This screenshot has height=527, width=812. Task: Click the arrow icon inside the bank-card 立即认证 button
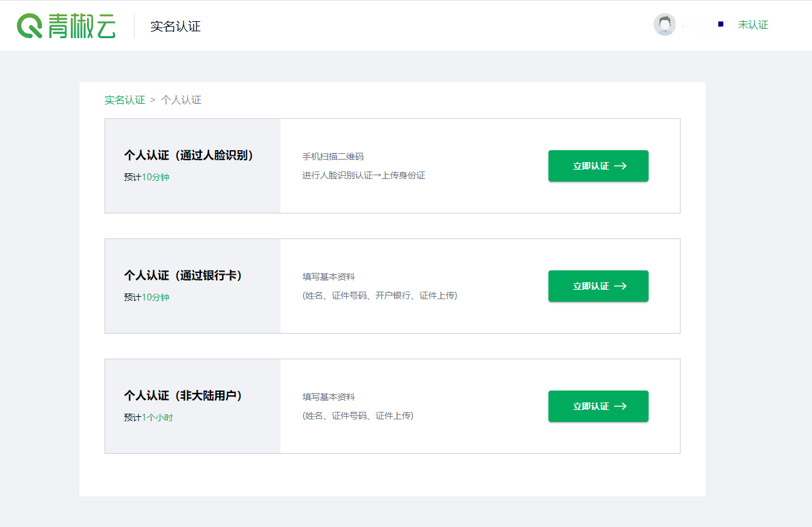tap(620, 285)
